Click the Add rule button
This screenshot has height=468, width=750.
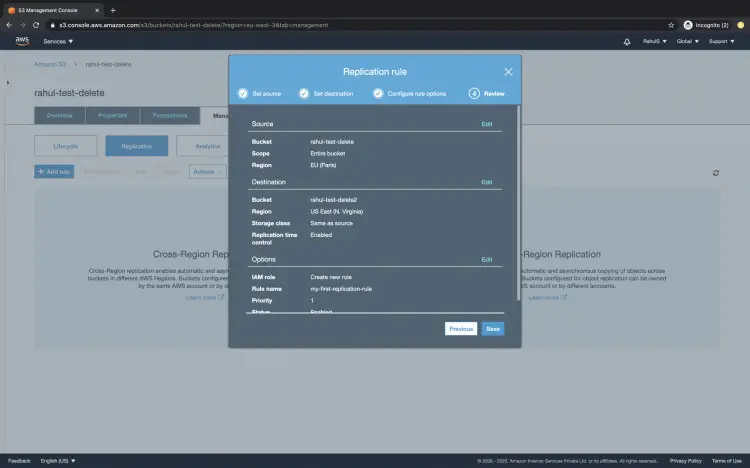click(54, 172)
